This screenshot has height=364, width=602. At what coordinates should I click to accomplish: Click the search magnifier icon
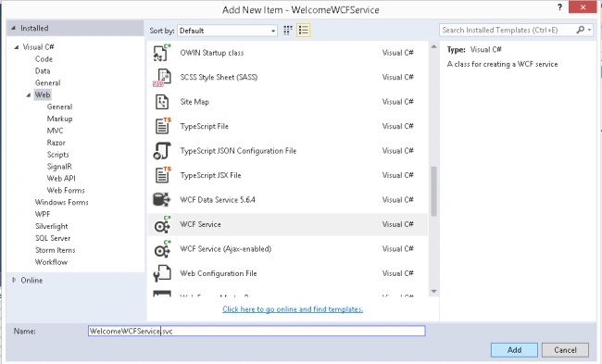click(x=580, y=30)
